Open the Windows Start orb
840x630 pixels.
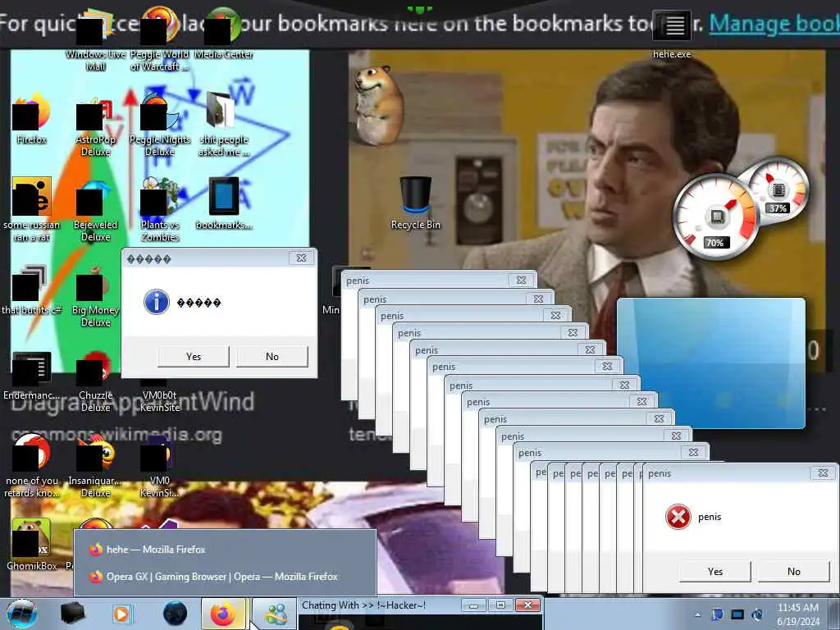[x=22, y=614]
